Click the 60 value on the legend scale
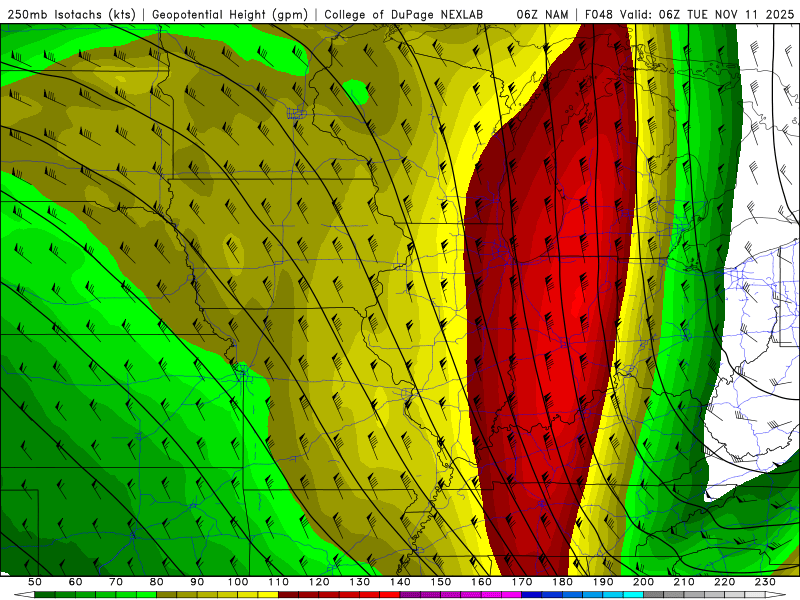Screen dimensions: 800x600 coord(76,582)
